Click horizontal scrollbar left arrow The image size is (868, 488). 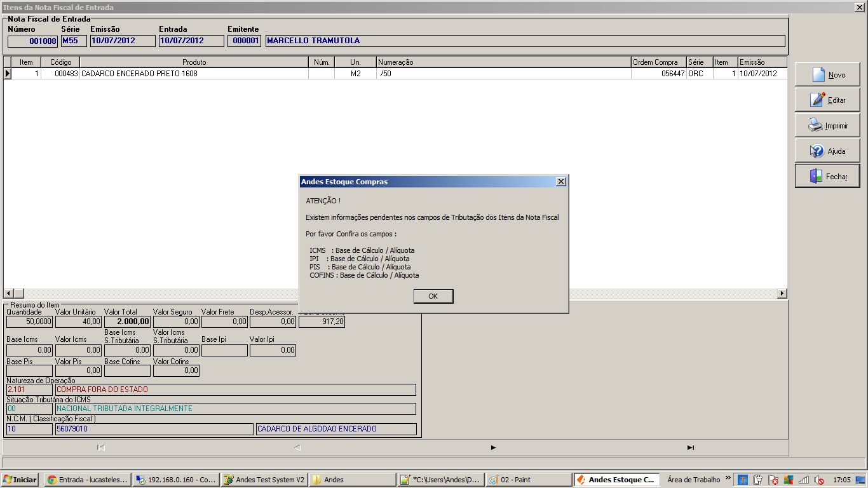click(x=9, y=294)
